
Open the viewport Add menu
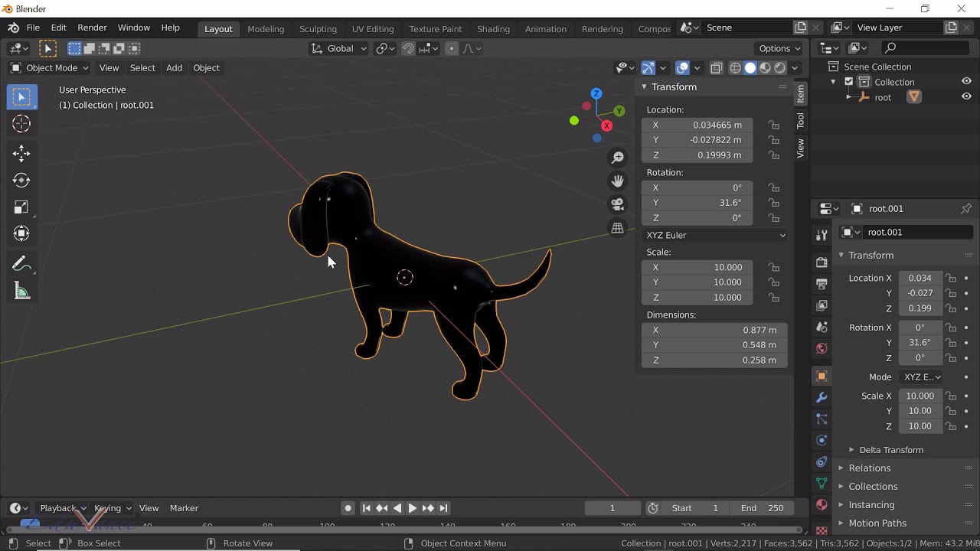[174, 68]
